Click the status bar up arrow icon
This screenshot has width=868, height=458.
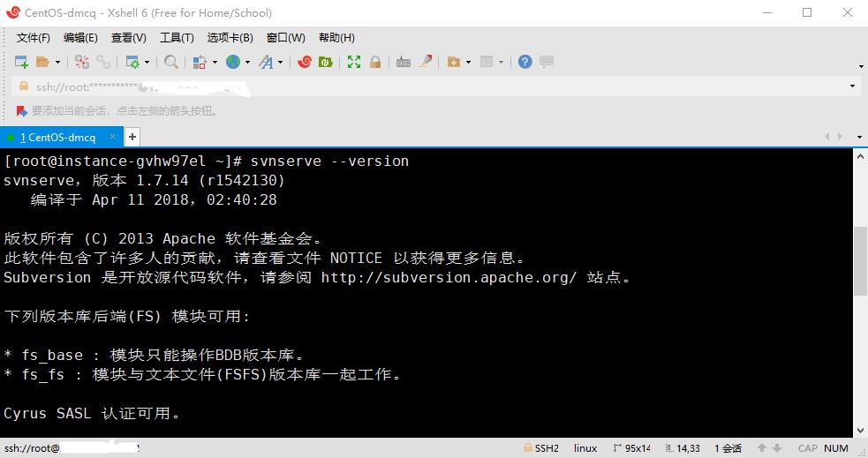point(762,448)
